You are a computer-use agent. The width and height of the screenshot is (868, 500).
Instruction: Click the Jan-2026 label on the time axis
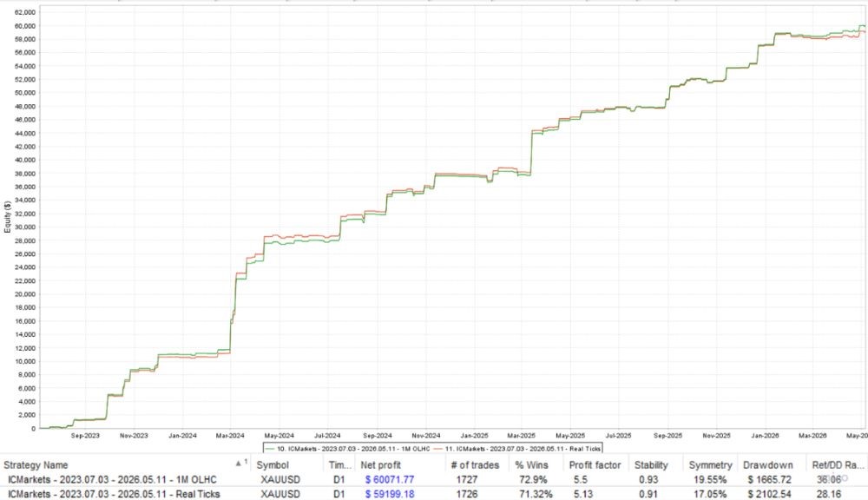coord(765,436)
